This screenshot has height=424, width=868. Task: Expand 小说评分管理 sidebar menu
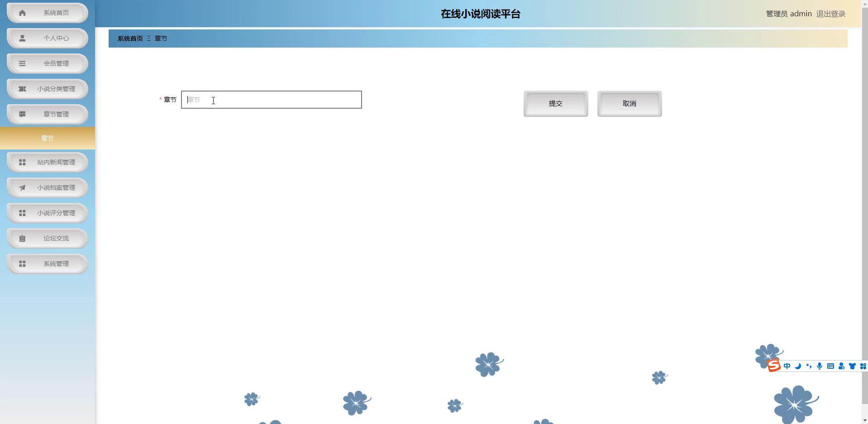(48, 213)
